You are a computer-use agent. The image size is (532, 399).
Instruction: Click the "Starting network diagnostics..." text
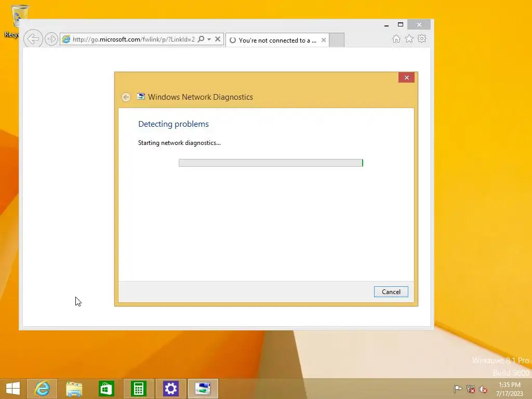pyautogui.click(x=179, y=143)
